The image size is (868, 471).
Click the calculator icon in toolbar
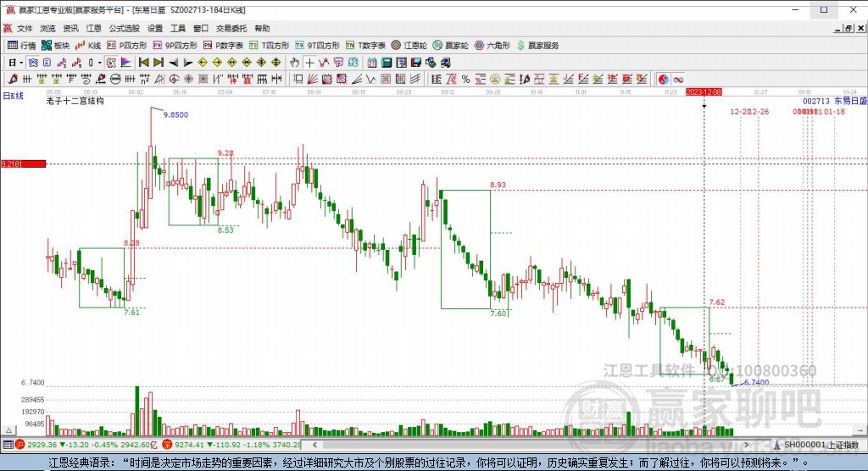click(x=387, y=63)
